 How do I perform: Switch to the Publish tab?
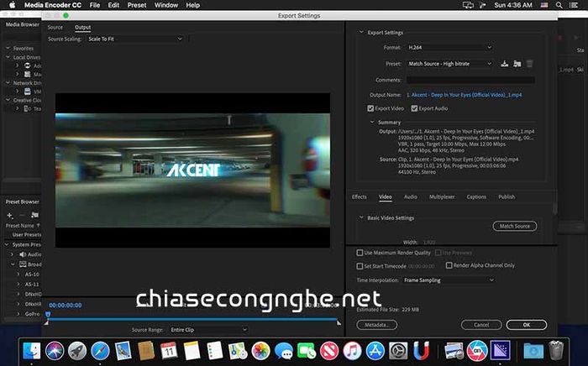pos(507,196)
